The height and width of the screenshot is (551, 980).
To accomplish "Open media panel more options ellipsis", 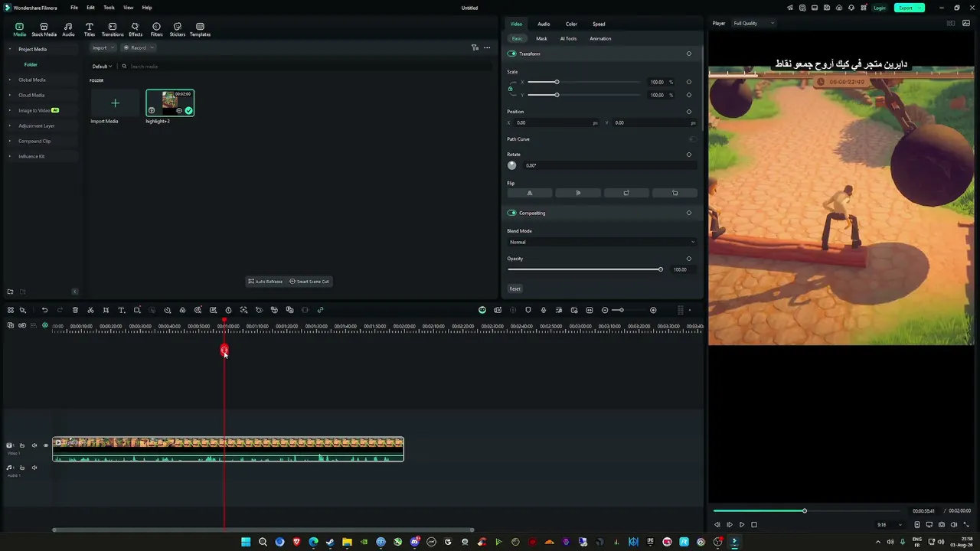I will [x=487, y=47].
